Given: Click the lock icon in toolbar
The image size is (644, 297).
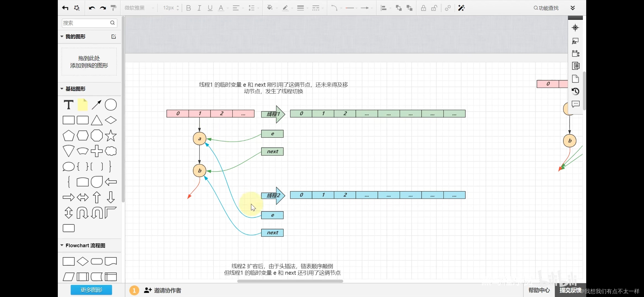Looking at the screenshot, I should [x=424, y=8].
